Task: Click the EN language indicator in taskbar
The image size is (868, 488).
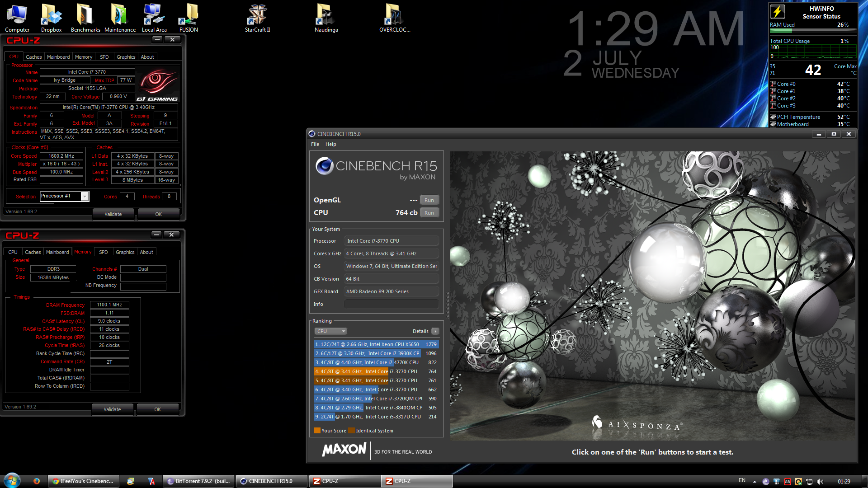Action: [x=742, y=480]
